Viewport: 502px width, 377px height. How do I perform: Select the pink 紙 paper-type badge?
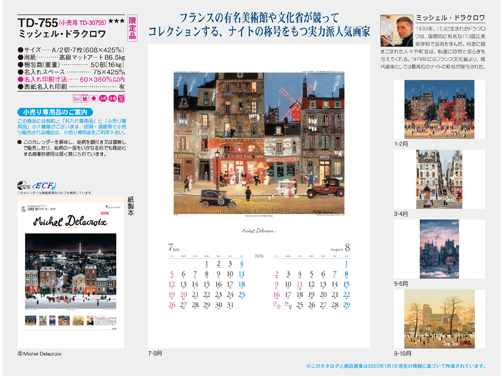85,98
